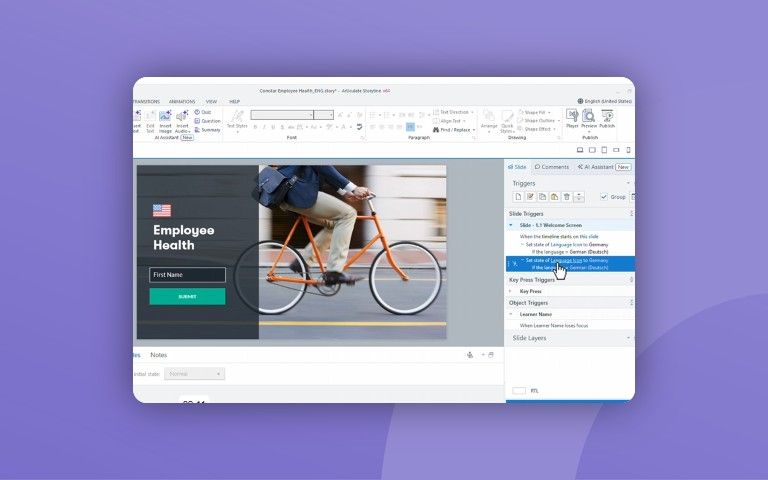
Task: Click the Slide Triggers section header
Action: 526,214
